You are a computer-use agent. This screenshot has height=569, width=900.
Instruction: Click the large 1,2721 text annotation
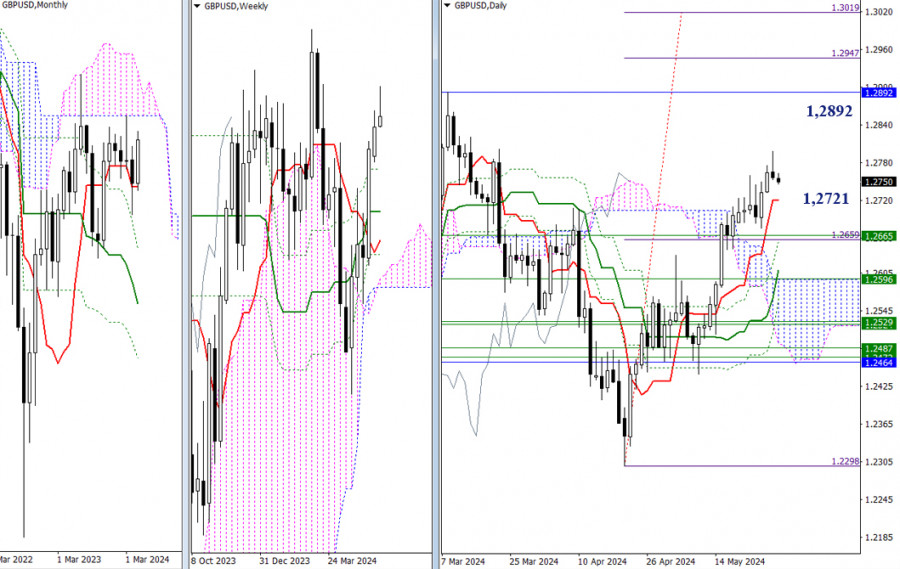825,199
